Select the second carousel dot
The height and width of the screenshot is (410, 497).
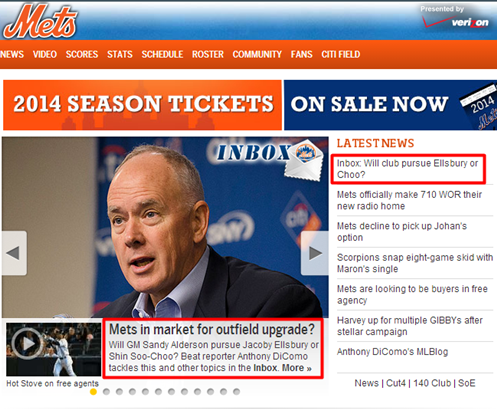coord(106,392)
